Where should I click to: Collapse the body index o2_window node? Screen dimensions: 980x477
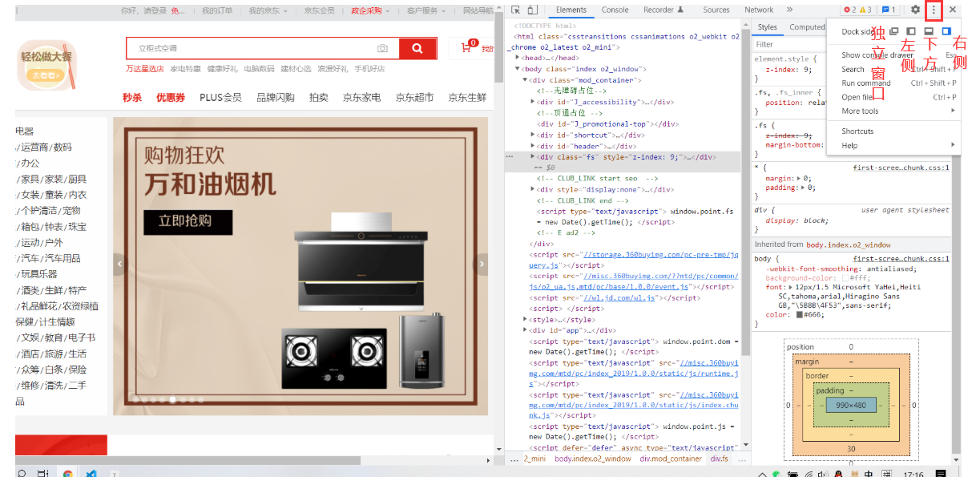(518, 69)
